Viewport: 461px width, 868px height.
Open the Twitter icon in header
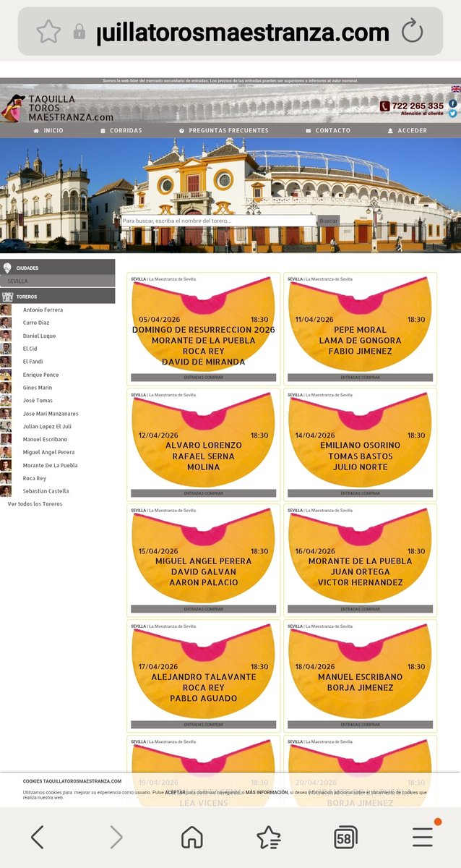click(453, 113)
